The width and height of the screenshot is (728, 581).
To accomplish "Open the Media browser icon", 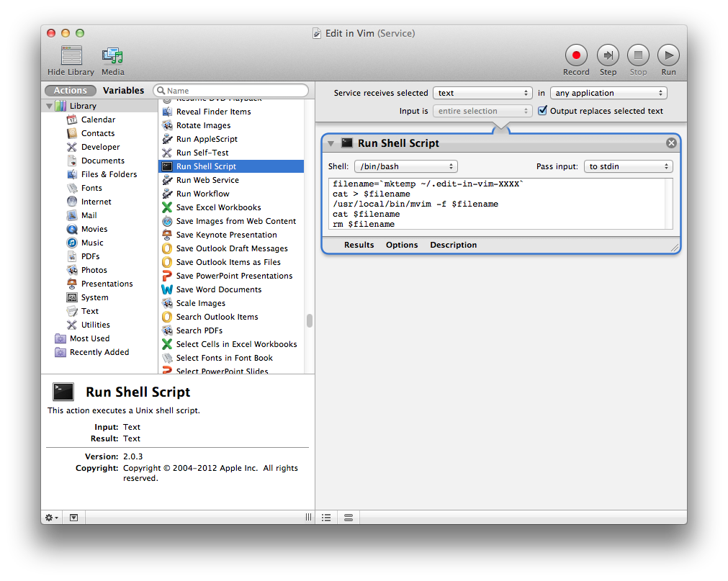I will [112, 55].
